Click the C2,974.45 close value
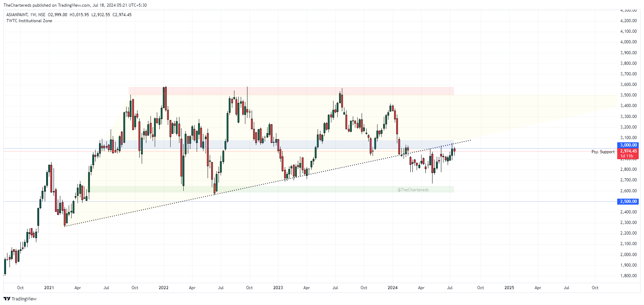Screen dimensions: 644x305 pos(122,15)
